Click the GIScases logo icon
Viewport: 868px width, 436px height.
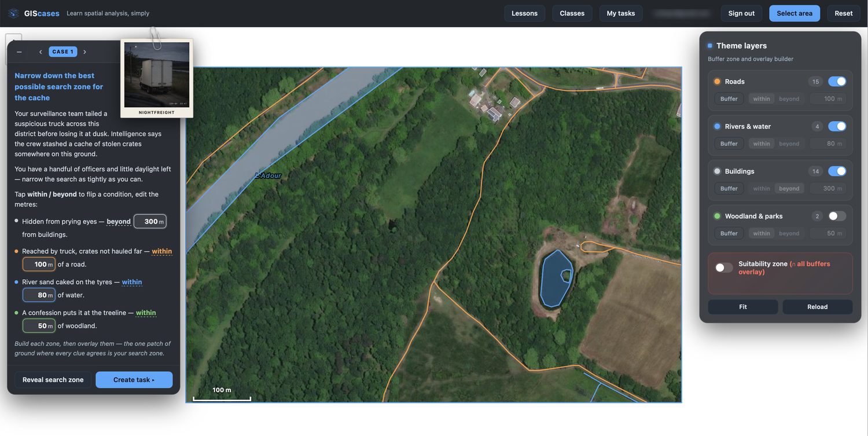click(x=14, y=13)
